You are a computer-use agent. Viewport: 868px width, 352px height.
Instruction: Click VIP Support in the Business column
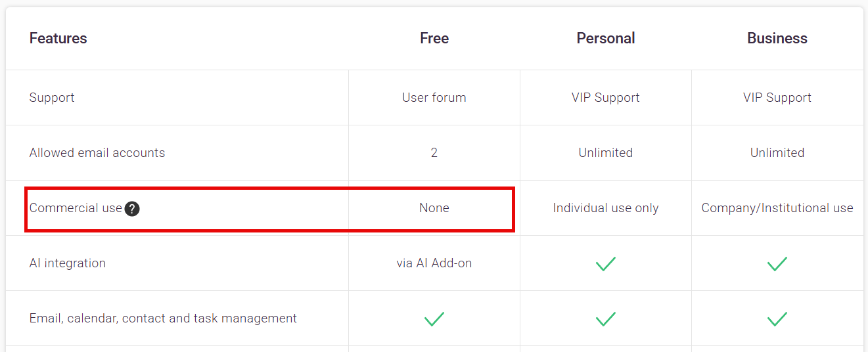click(777, 98)
